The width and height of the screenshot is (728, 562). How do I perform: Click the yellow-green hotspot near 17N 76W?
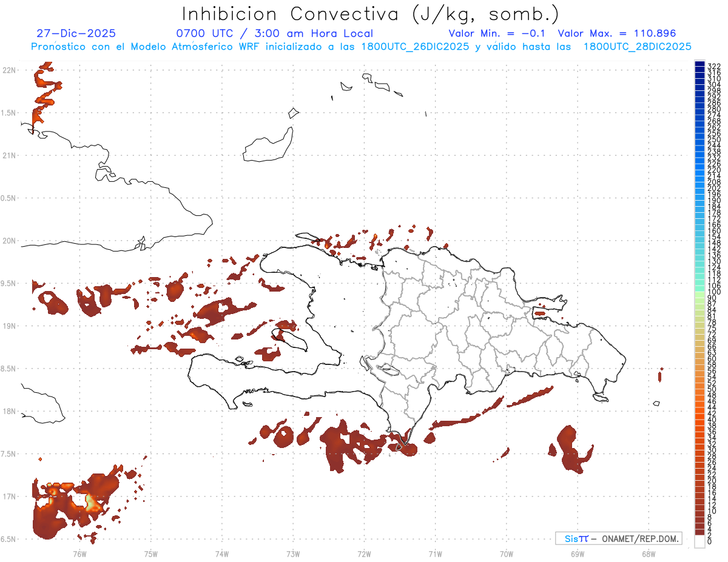90,502
